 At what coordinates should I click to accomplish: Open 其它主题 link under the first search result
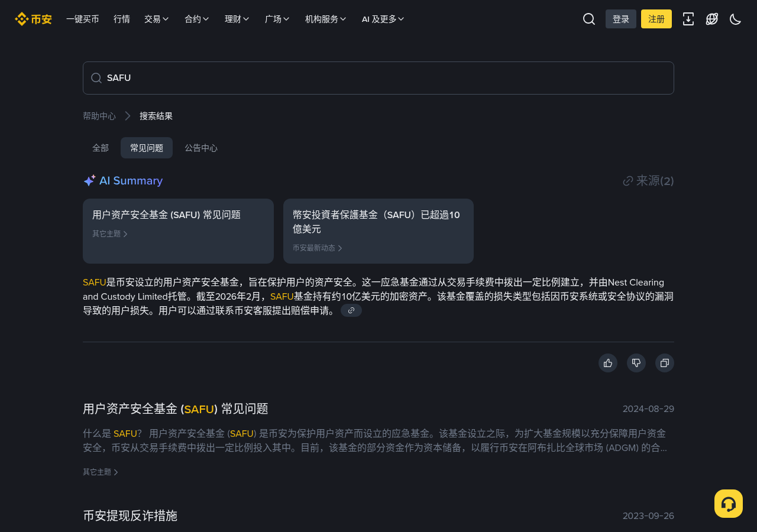pyautogui.click(x=101, y=472)
